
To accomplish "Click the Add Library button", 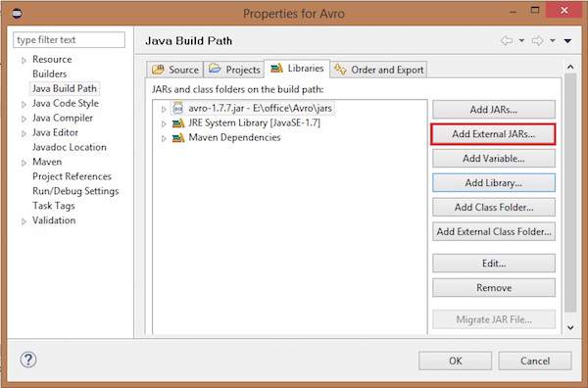I will (494, 183).
